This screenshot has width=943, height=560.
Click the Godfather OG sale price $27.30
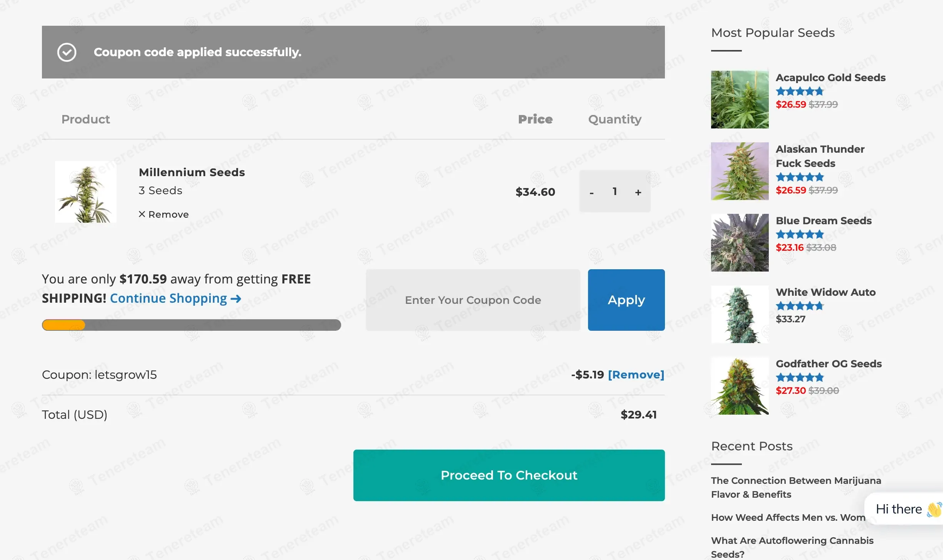(791, 391)
